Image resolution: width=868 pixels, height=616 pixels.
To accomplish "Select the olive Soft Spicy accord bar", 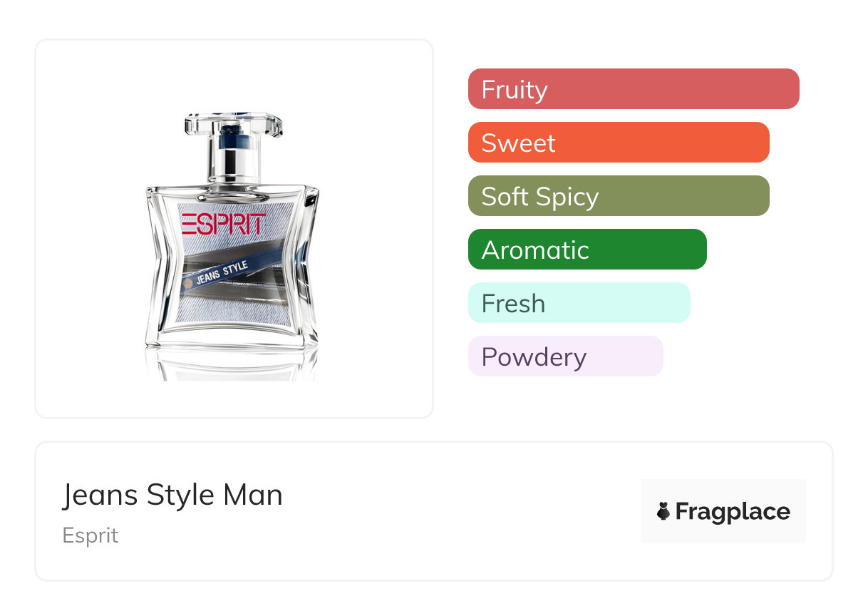I will pos(619,196).
